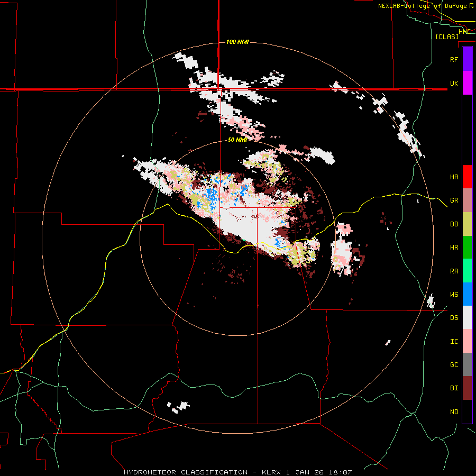Click the brown BI legend swatch
The width and height of the screenshot is (476, 476).
(467, 388)
